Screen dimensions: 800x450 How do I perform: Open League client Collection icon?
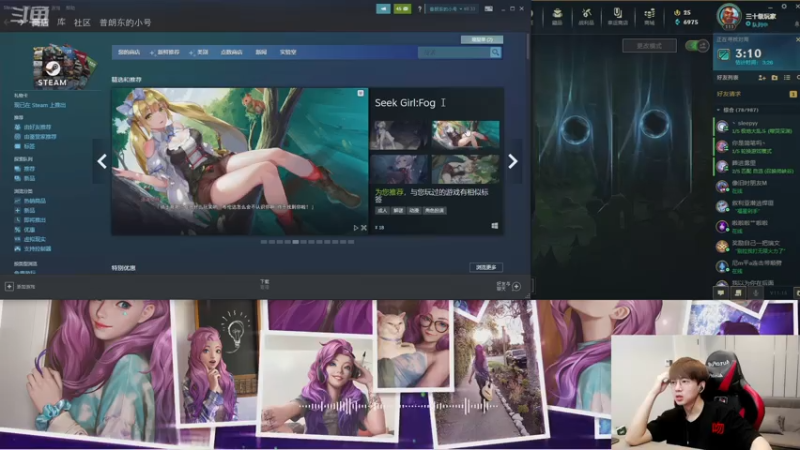[557, 16]
